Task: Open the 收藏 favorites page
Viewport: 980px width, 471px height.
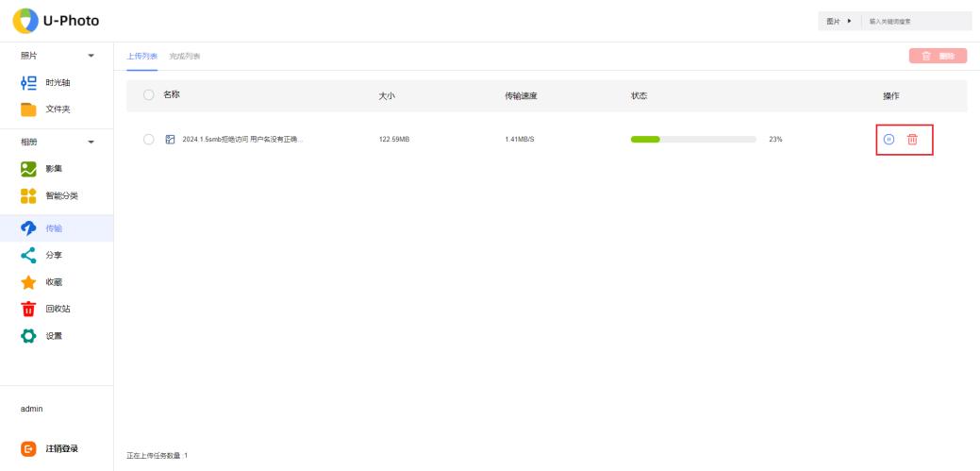Action: click(x=54, y=282)
